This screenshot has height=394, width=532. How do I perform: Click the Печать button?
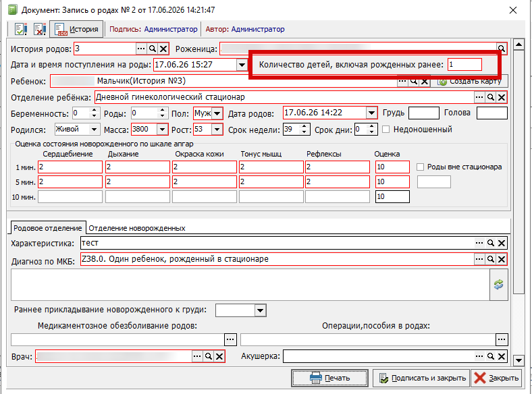click(329, 378)
